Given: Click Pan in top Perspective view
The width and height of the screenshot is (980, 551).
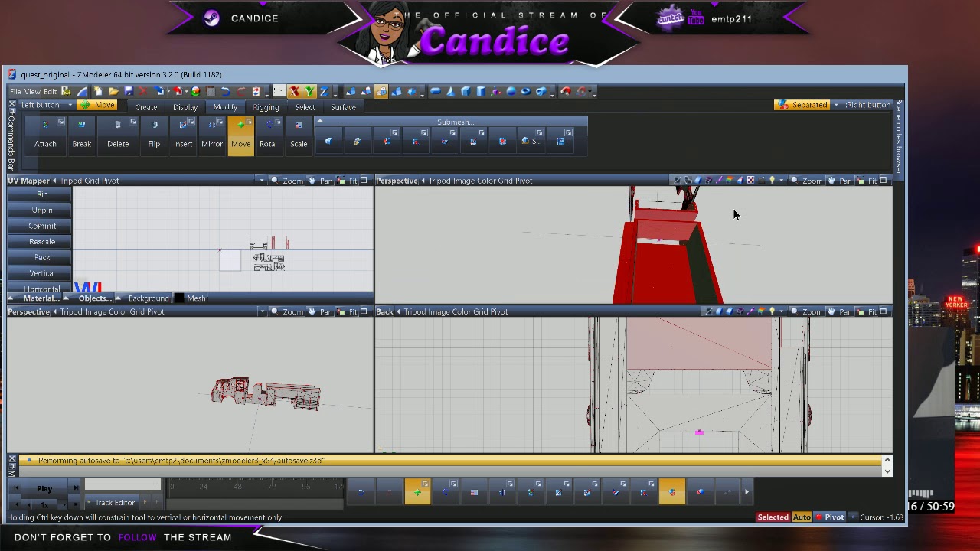Looking at the screenshot, I should pos(840,181).
